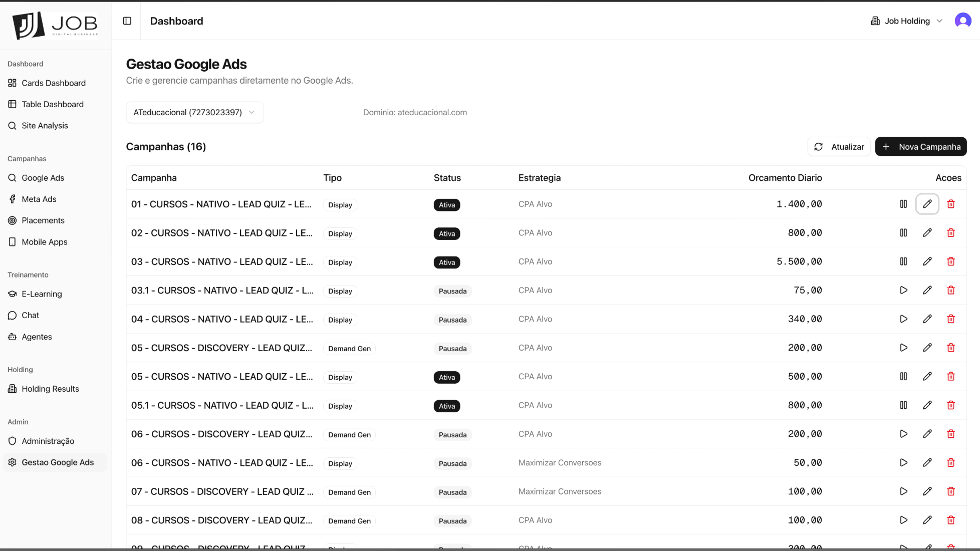Open the user profile avatar menu
This screenshot has height=551, width=980.
pyautogui.click(x=963, y=21)
